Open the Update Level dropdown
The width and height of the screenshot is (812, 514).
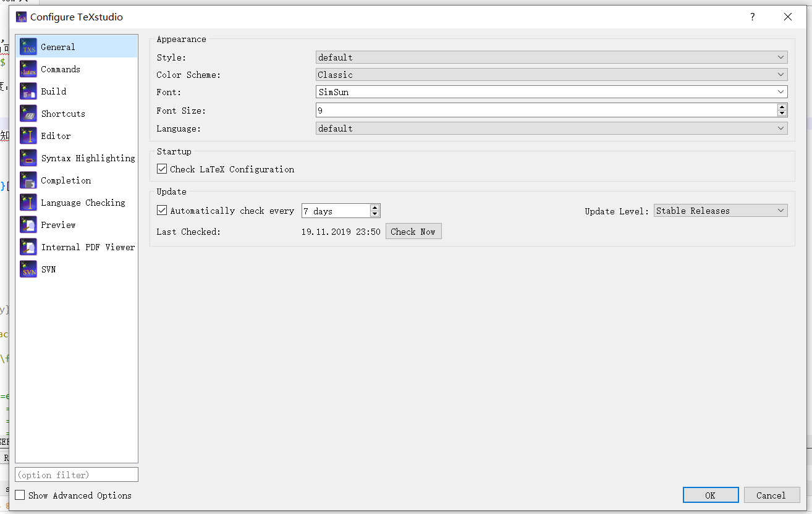coord(721,211)
